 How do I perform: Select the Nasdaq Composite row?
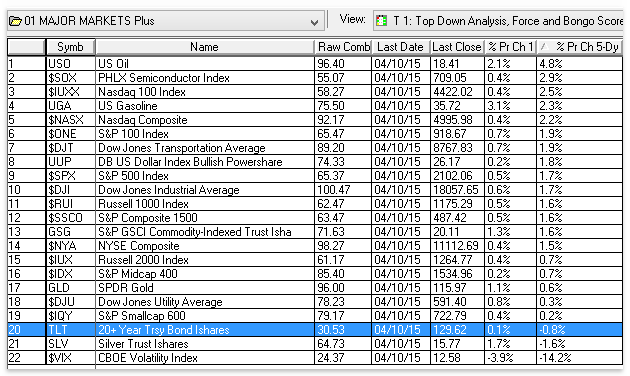pos(315,120)
